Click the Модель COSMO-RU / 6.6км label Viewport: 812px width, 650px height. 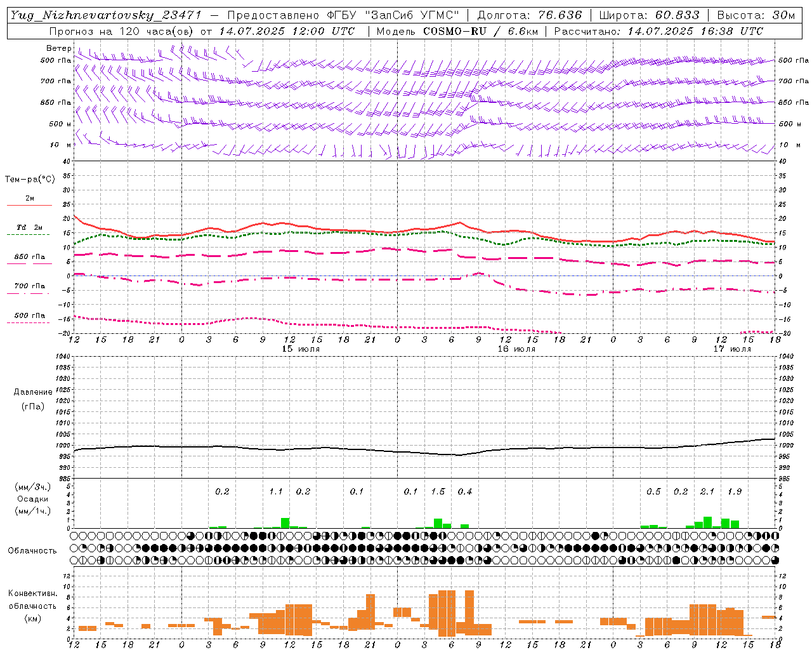(x=457, y=31)
